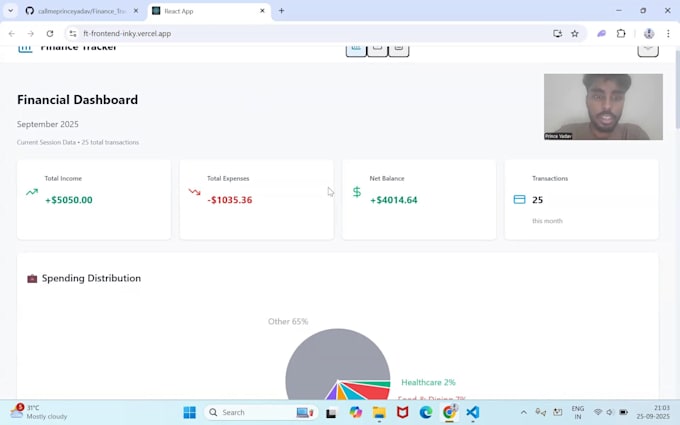Screen dimensions: 680x425
Task: Expand the tab search dropdown arrow
Action: pos(10,11)
